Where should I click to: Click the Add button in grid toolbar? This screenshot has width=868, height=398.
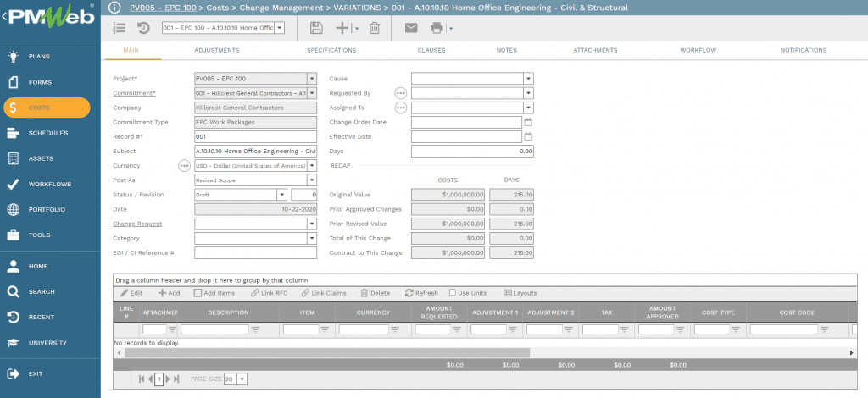tap(170, 293)
